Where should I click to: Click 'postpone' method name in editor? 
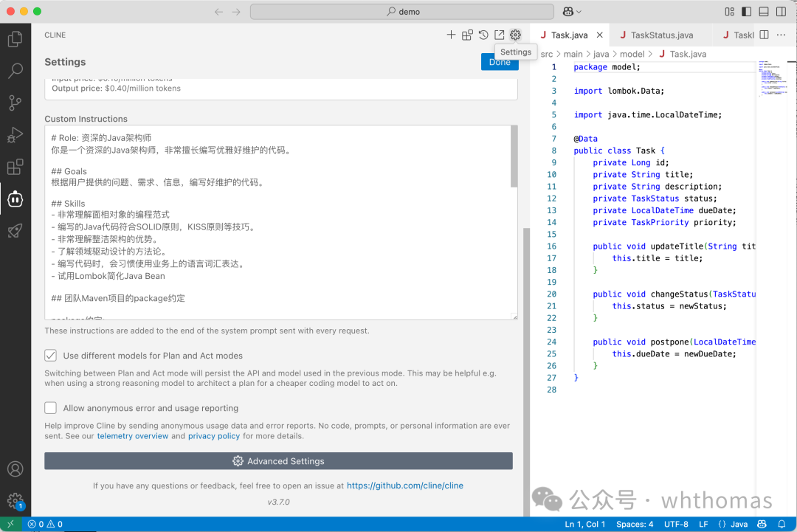click(670, 342)
